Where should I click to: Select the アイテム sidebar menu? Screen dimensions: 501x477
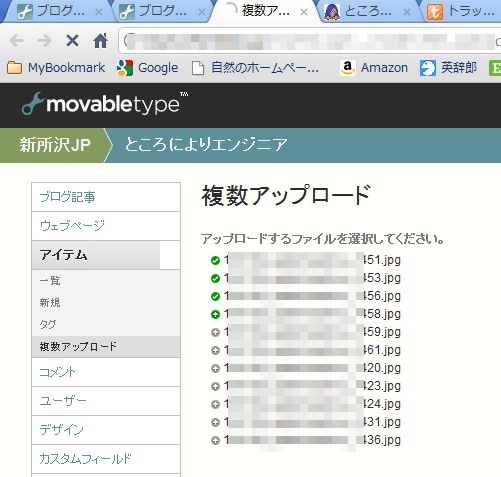click(106, 255)
